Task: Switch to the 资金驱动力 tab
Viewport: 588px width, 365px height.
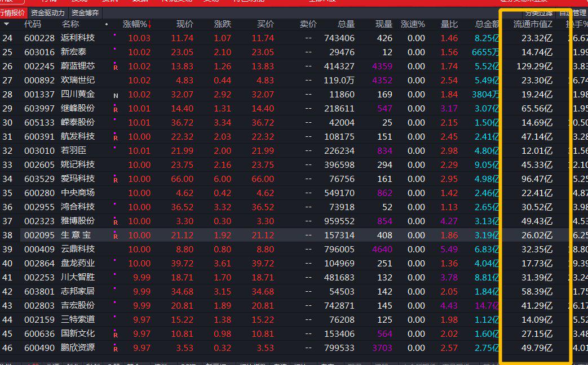Action: (x=48, y=12)
